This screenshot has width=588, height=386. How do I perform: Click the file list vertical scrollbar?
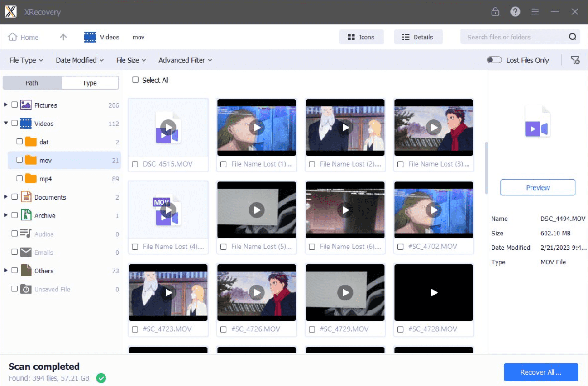click(487, 167)
